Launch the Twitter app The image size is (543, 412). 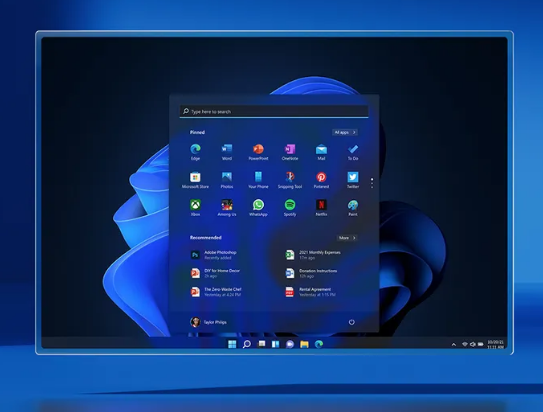[353, 180]
